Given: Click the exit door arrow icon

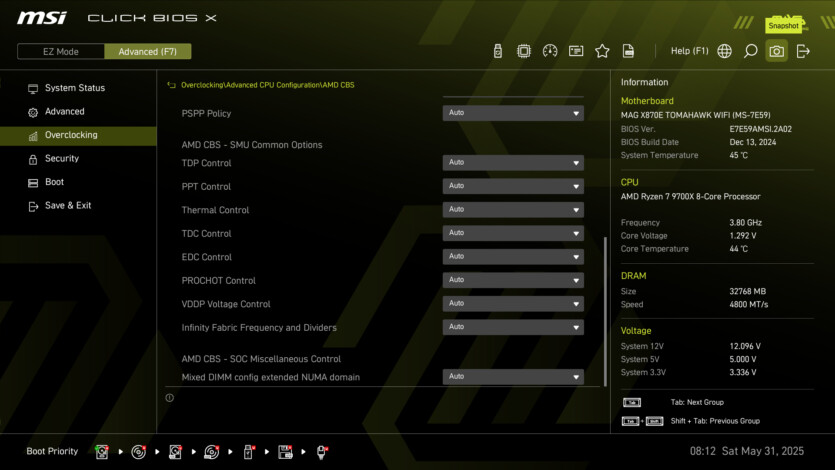Looking at the screenshot, I should coord(803,51).
